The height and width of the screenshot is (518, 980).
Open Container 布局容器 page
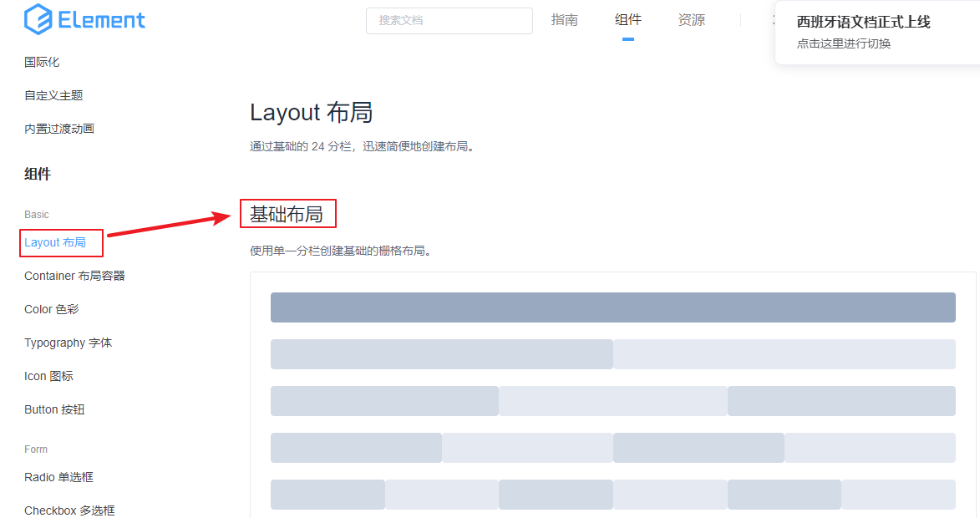(74, 276)
